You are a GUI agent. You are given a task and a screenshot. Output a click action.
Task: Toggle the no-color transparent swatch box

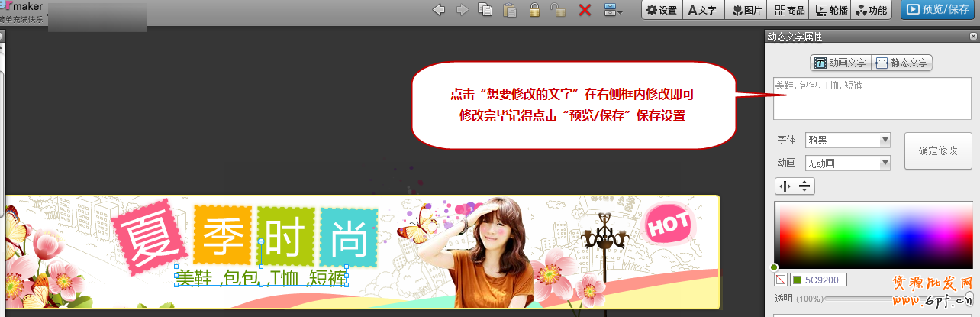tap(781, 280)
